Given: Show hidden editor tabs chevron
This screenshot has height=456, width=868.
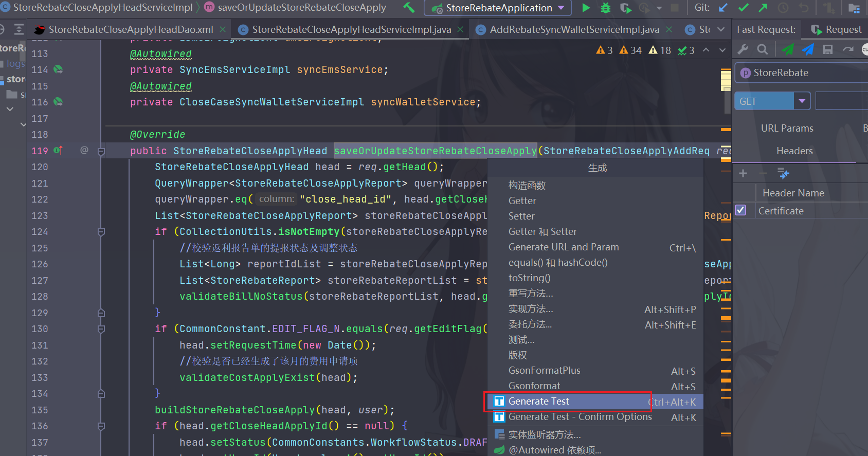Looking at the screenshot, I should 721,29.
